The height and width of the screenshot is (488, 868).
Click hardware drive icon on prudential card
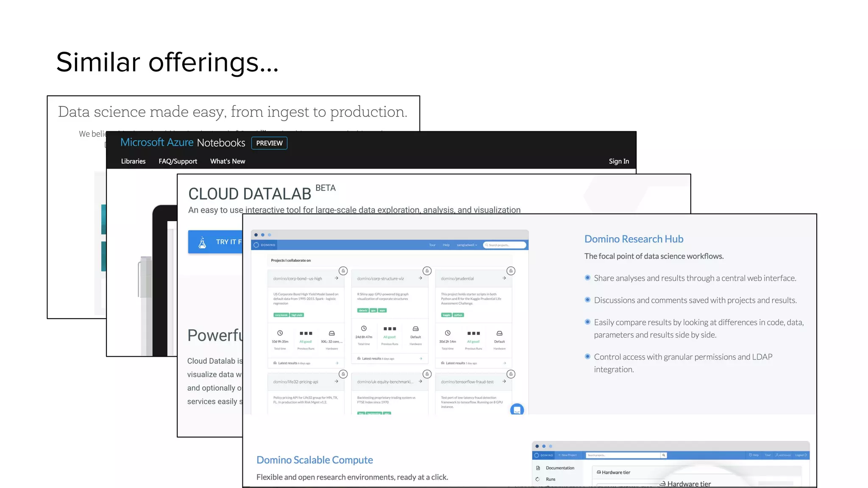[499, 333]
